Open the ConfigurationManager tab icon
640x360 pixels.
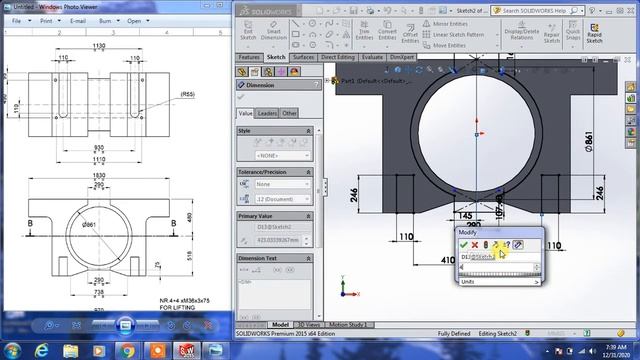pyautogui.click(x=268, y=72)
